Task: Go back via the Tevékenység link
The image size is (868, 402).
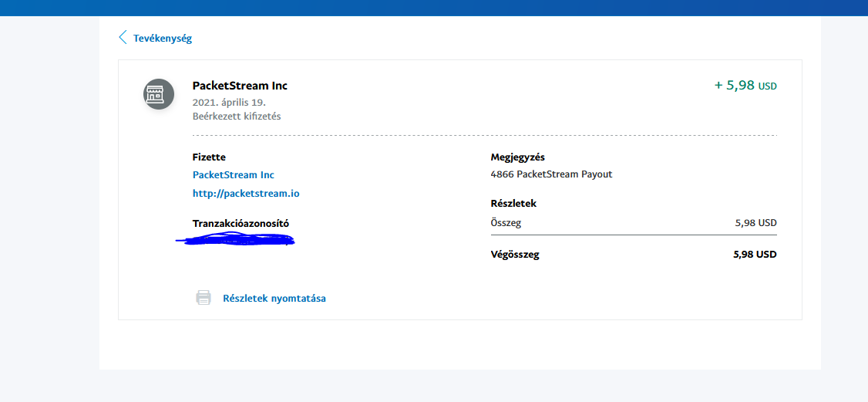Action: tap(163, 38)
